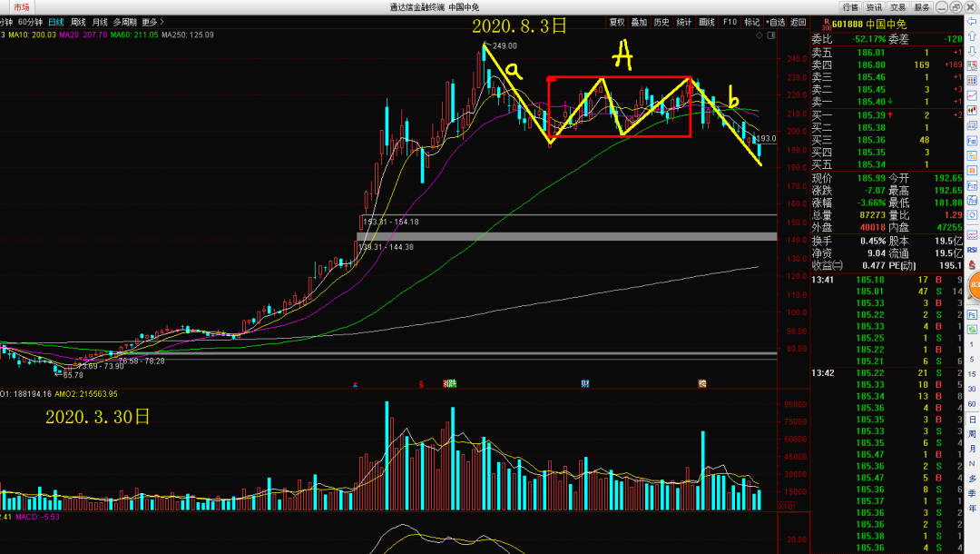The width and height of the screenshot is (980, 554).
Task: Expand the 更多 period options
Action: 152,22
